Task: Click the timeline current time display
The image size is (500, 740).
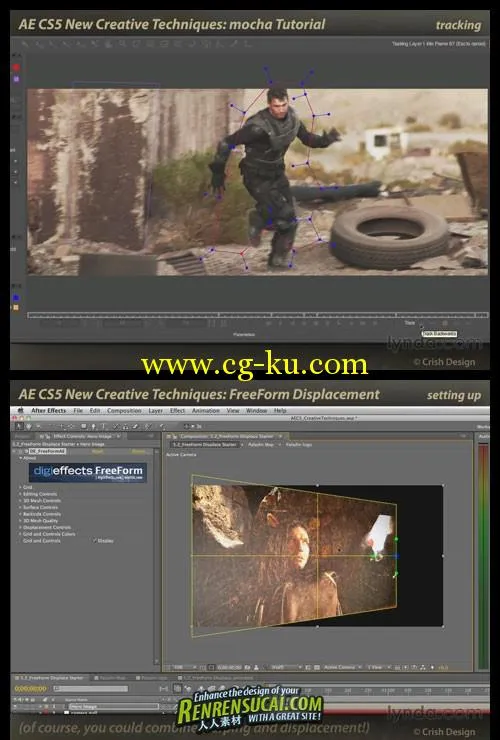Action: 31,689
